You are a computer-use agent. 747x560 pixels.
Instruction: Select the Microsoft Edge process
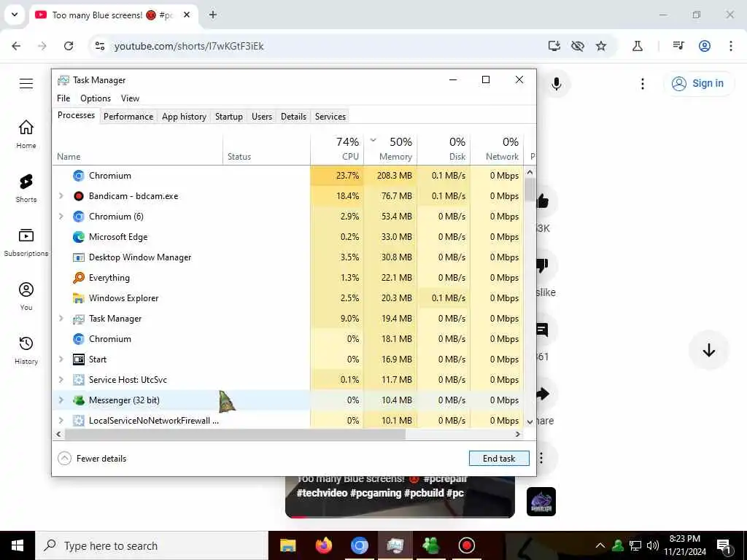coord(287,237)
